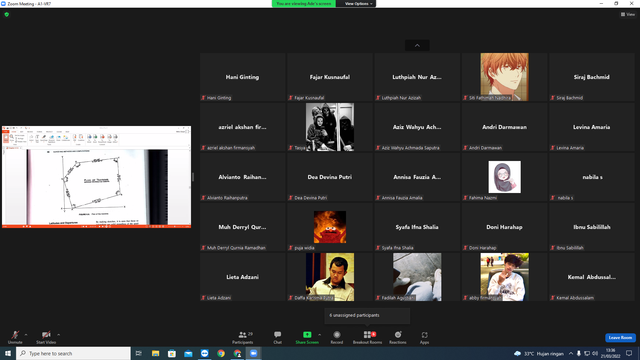Viewport: 640px width, 360px height.
Task: Select abby firmansyah's photo tile
Action: pos(504,277)
